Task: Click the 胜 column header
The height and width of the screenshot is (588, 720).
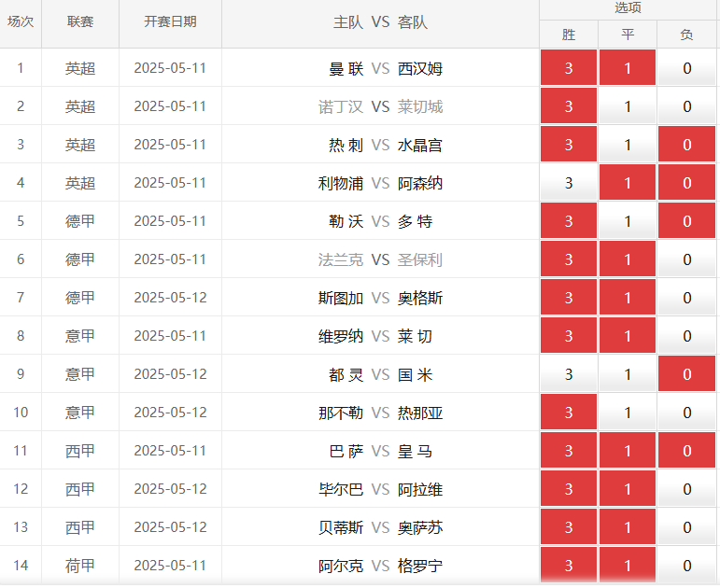Action: [569, 35]
